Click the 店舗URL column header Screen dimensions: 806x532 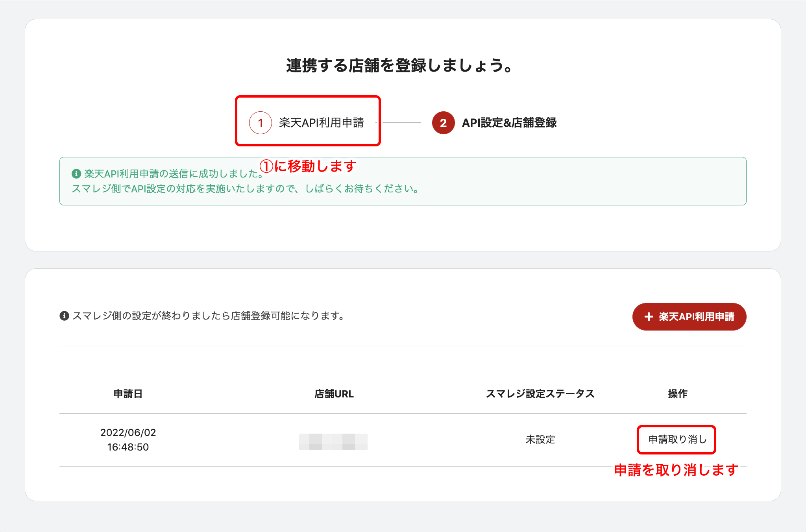[334, 393]
